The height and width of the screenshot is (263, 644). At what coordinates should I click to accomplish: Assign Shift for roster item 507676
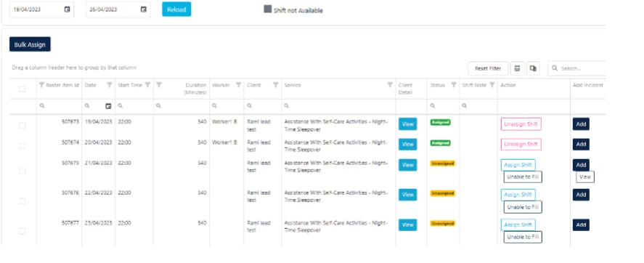point(518,195)
